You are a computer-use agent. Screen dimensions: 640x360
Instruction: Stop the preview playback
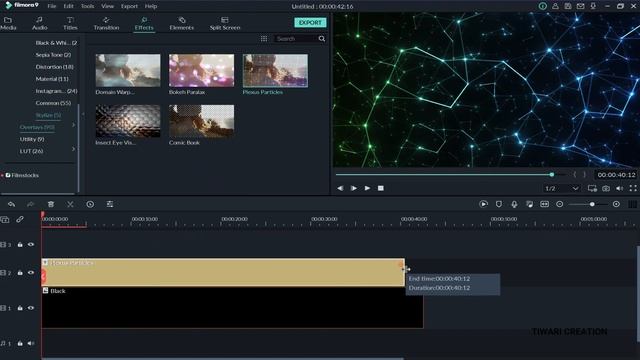pos(381,188)
